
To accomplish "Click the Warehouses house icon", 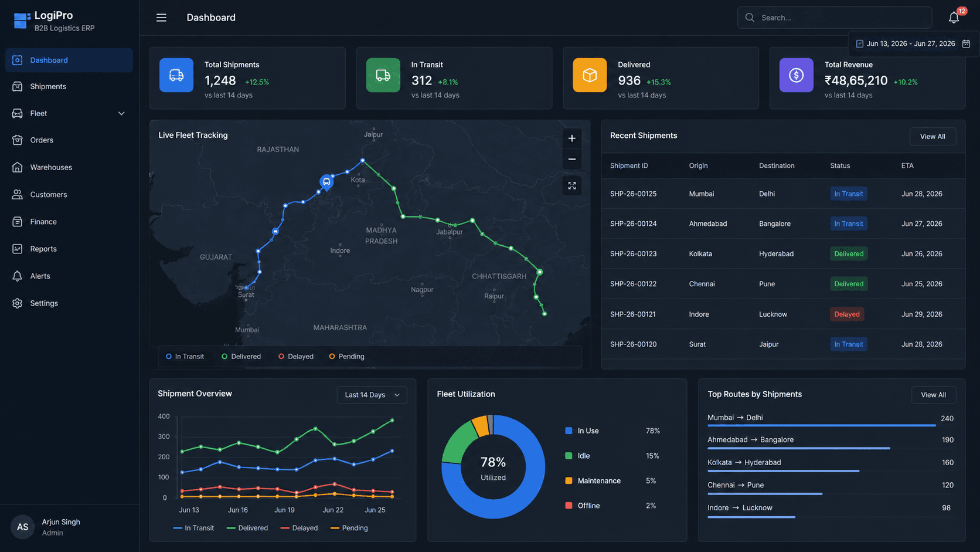I will tap(18, 167).
